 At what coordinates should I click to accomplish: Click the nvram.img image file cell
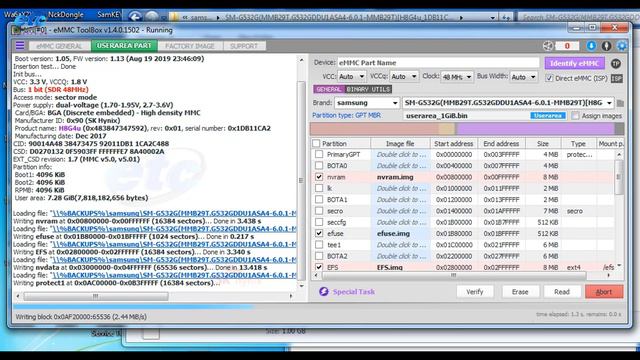click(x=400, y=177)
